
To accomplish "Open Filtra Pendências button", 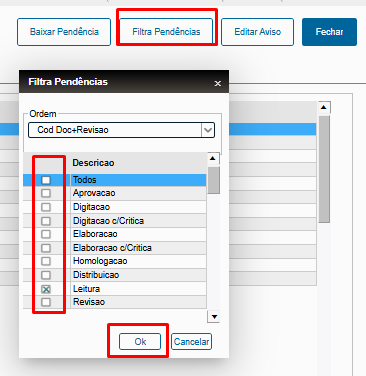I will [166, 32].
